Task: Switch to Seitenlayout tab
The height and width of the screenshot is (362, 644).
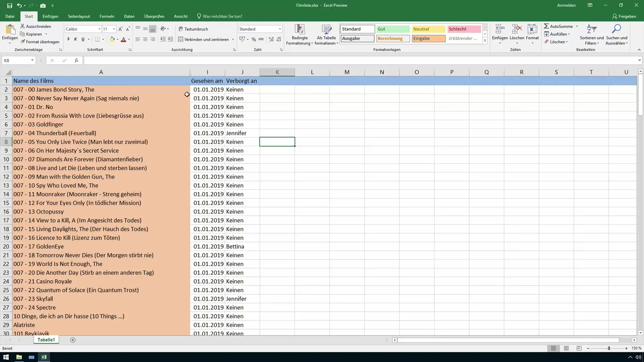Action: pos(79,16)
